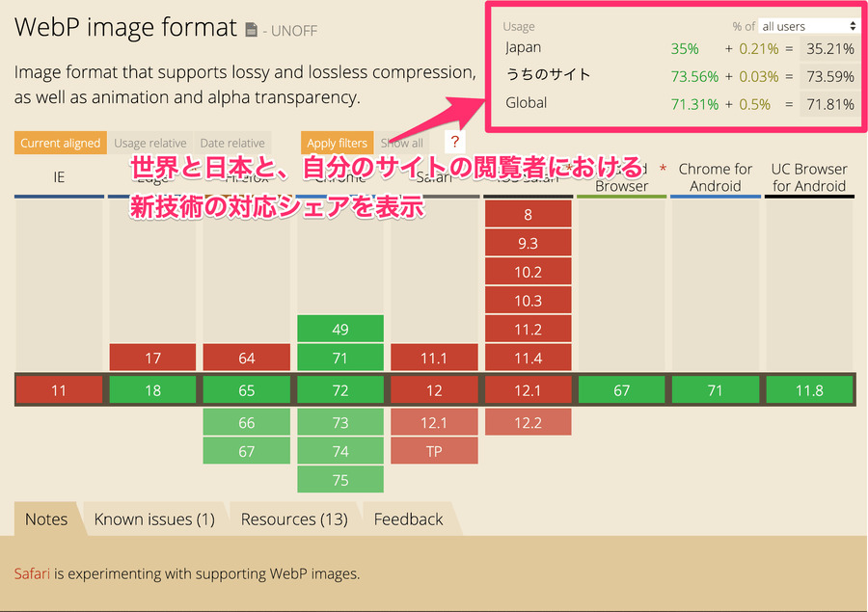Click the red question mark help icon
This screenshot has width=868, height=612.
click(454, 142)
